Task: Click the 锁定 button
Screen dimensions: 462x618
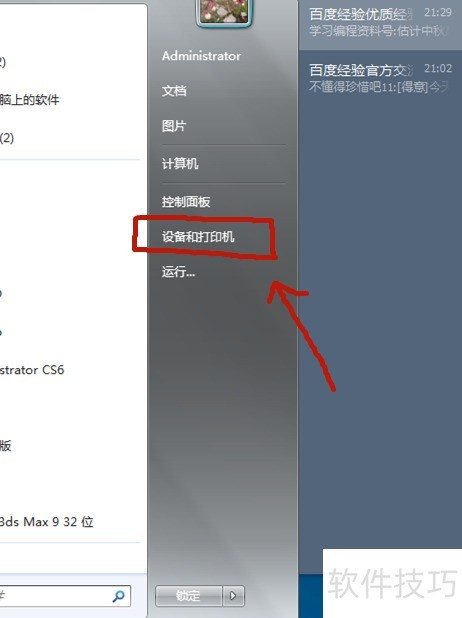Action: 189,596
